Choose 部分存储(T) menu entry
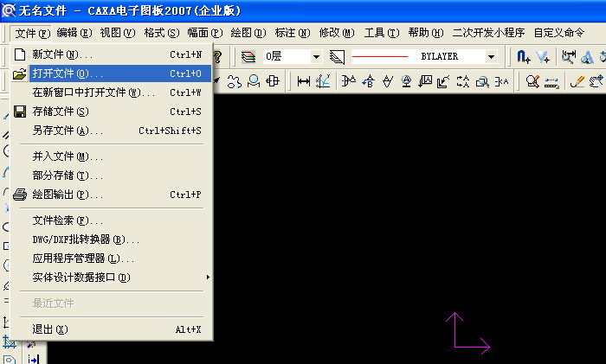The width and height of the screenshot is (606, 364). coord(112,176)
